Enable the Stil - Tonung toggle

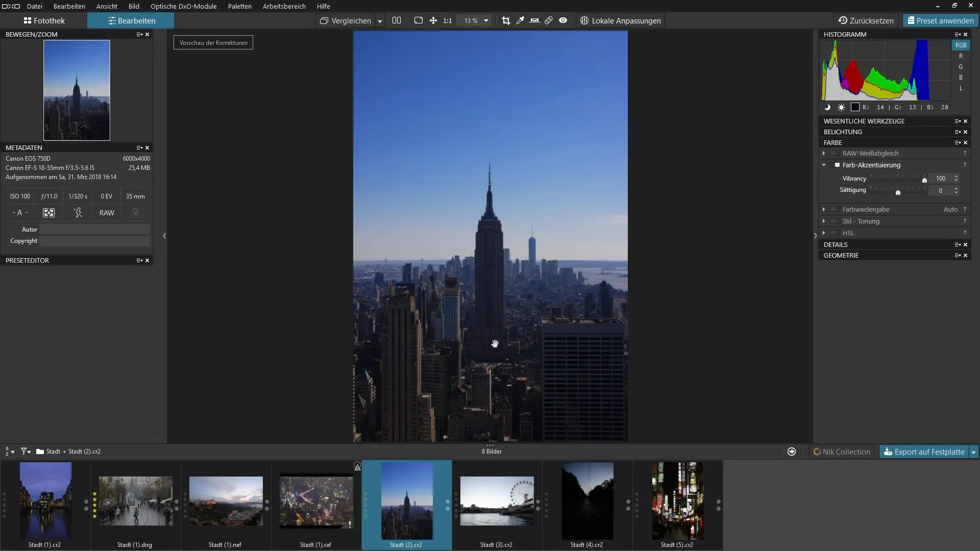835,221
